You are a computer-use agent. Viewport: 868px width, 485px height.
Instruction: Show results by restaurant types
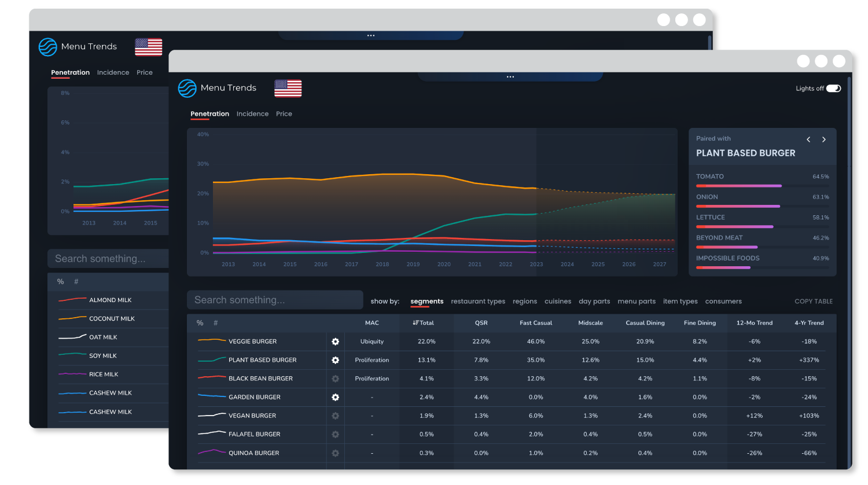[x=478, y=301]
